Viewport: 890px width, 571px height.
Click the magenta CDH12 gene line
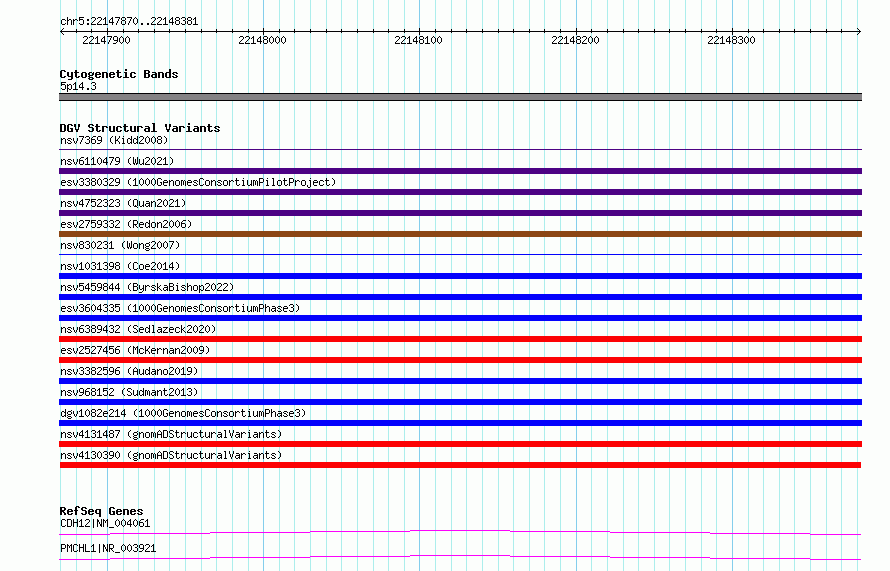click(460, 532)
